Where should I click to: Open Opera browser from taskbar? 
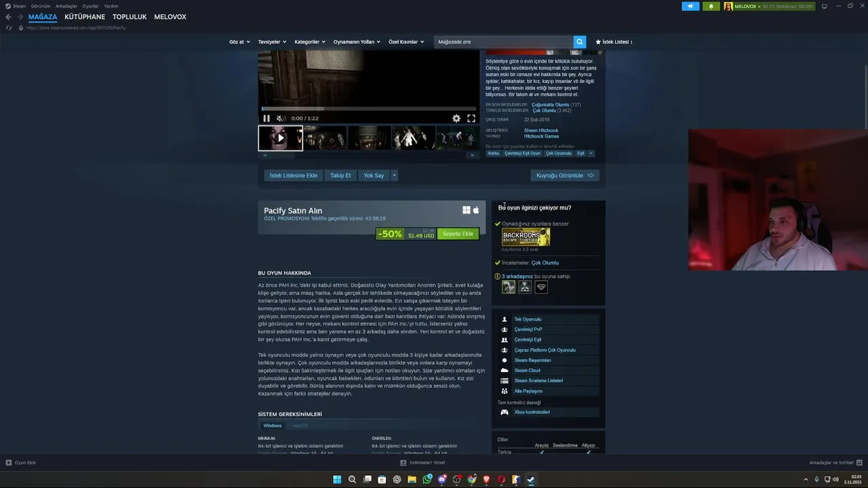tap(502, 480)
